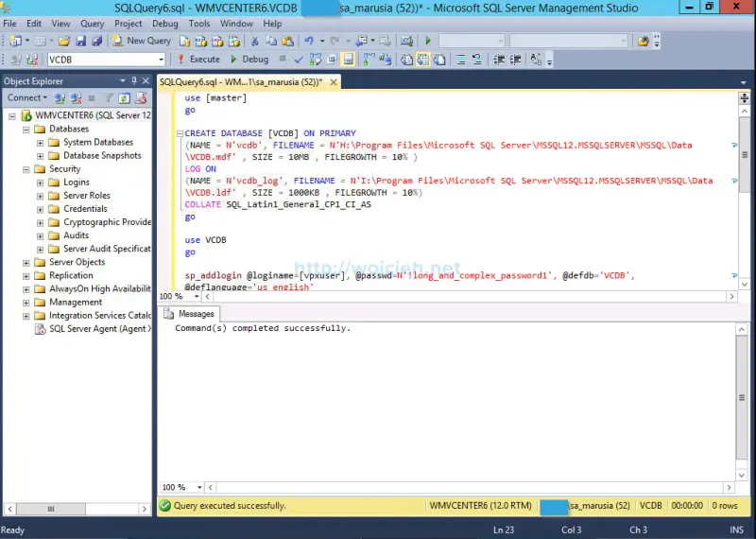756x539 pixels.
Task: Click the Messages pane vertical scrollbar
Action: coord(742,397)
